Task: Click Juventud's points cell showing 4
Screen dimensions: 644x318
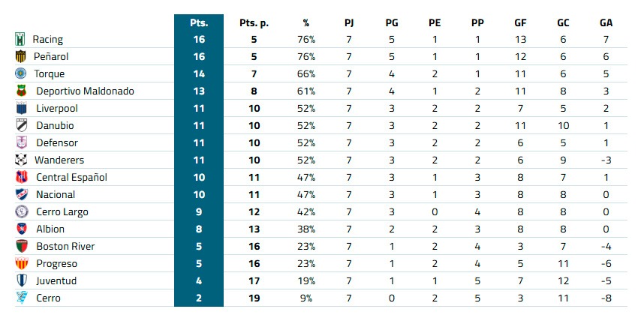Action: [199, 280]
